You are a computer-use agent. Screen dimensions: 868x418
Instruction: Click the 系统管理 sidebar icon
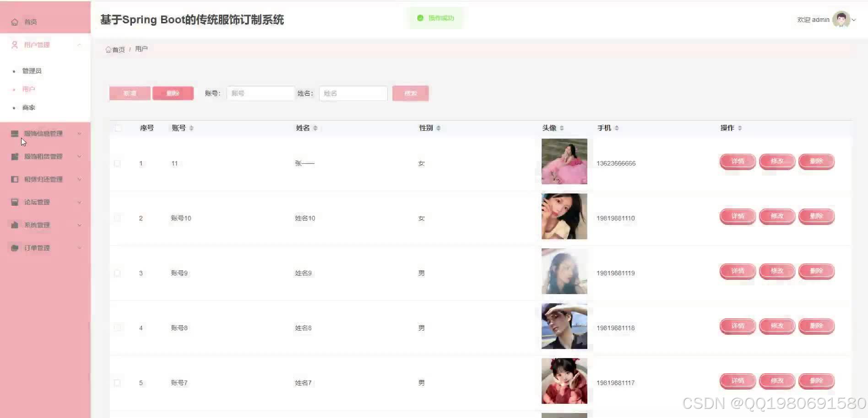tap(15, 225)
